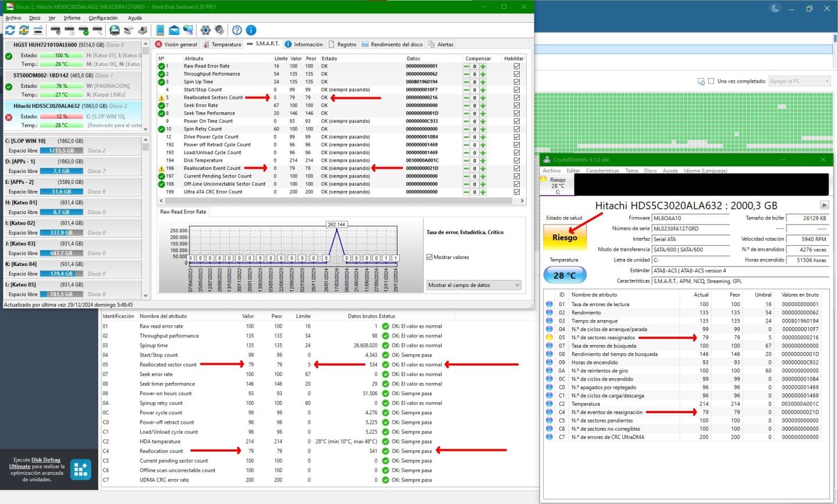The height and width of the screenshot is (504, 838).
Task: Uncheck Habilitar for Spin Up Time
Action: tap(517, 82)
